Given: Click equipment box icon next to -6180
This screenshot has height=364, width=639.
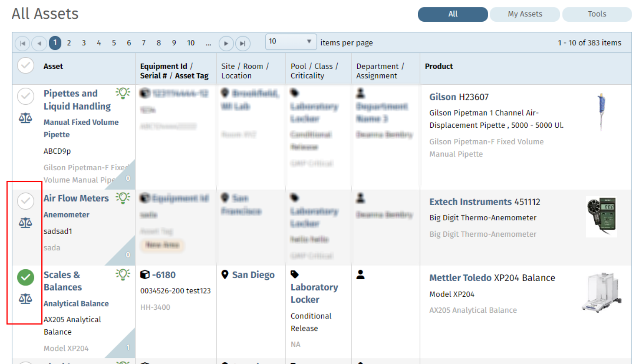Looking at the screenshot, I should click(x=145, y=275).
